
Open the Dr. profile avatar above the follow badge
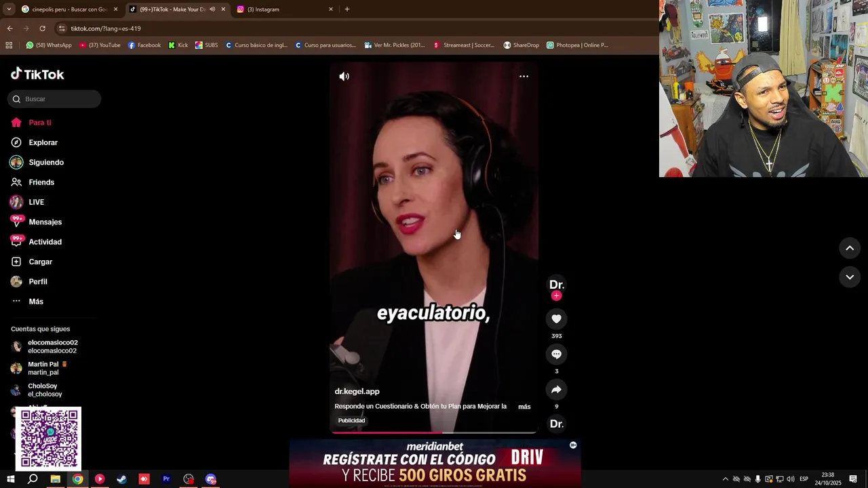pyautogui.click(x=556, y=284)
